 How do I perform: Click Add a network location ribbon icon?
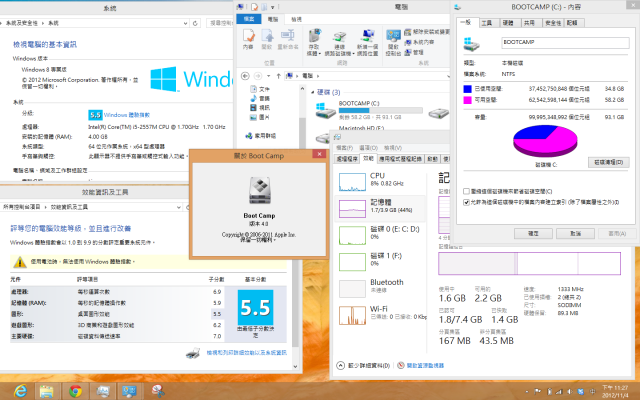[367, 36]
